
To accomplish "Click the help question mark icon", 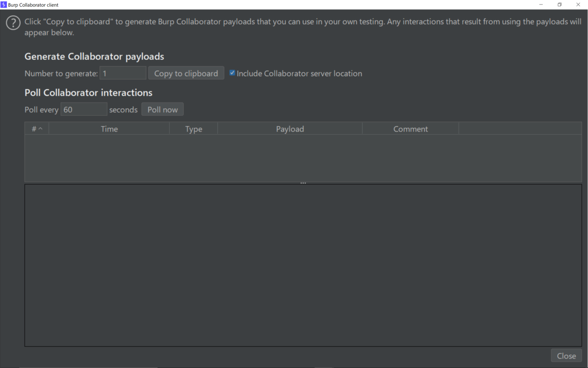I will [x=13, y=23].
